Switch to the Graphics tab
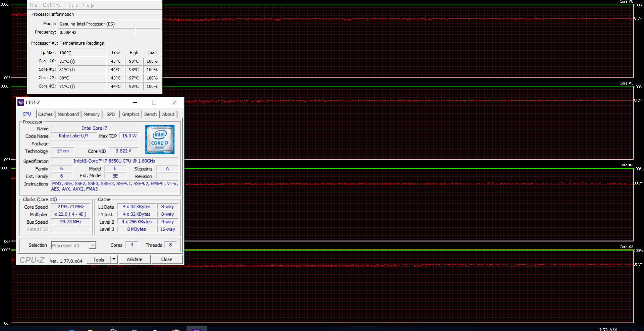The height and width of the screenshot is (331, 644). click(x=131, y=114)
